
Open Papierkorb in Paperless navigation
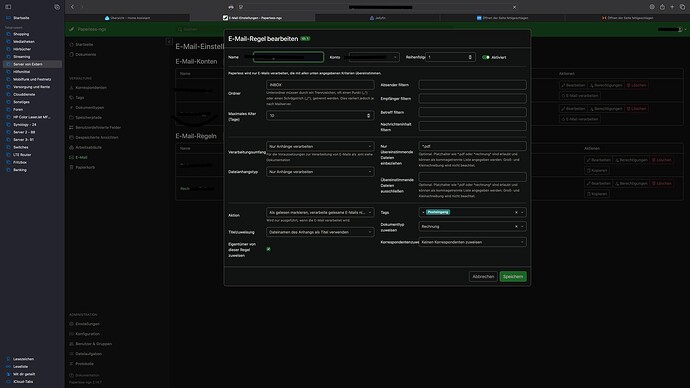pyautogui.click(x=85, y=168)
